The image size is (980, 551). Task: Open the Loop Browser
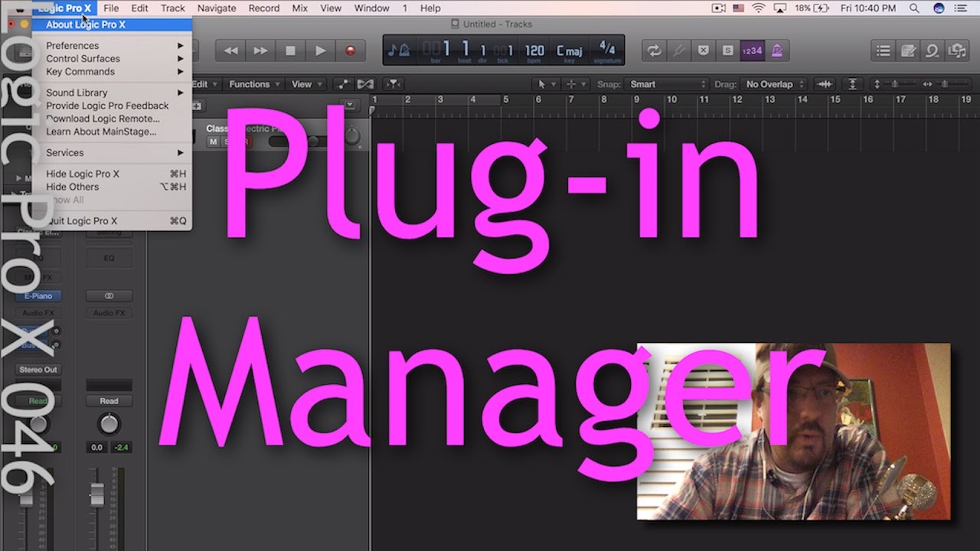(x=933, y=51)
